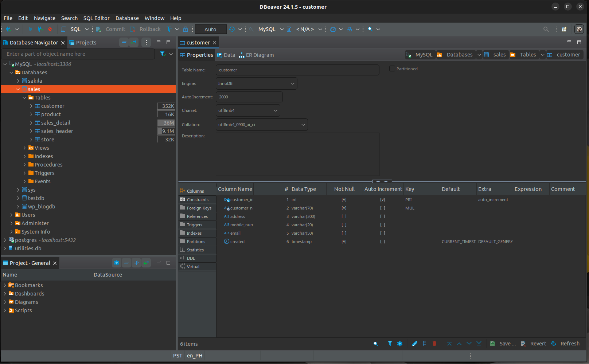Screen dimensions: 589x364
Task: Expand the sakila database node
Action: pyautogui.click(x=18, y=81)
